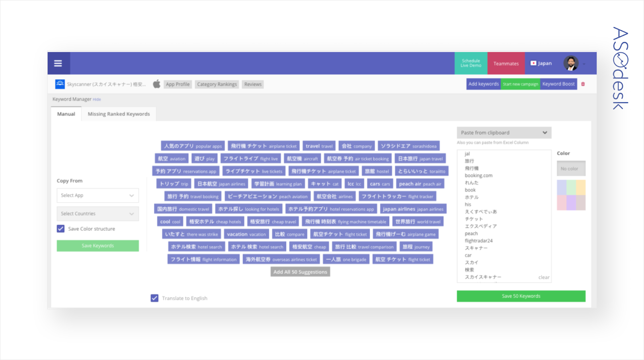Viewport: 644px width, 360px height.
Task: Add the 'airplane game' keyword suggestion
Action: 406,234
